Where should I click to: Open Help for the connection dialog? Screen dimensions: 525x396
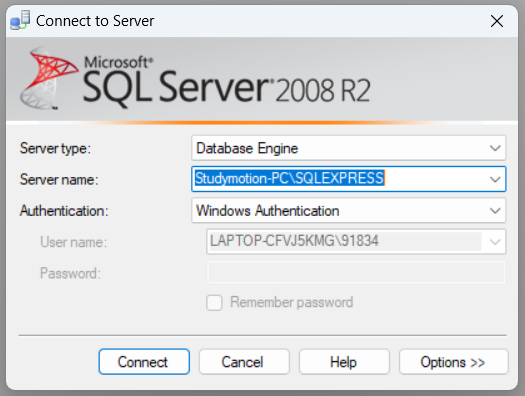pos(344,362)
